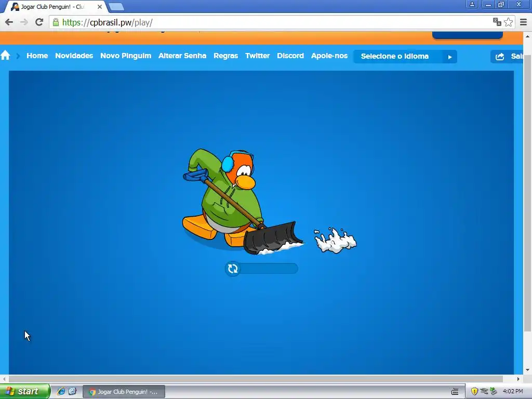
Task: Click the browser back arrow
Action: (9, 22)
